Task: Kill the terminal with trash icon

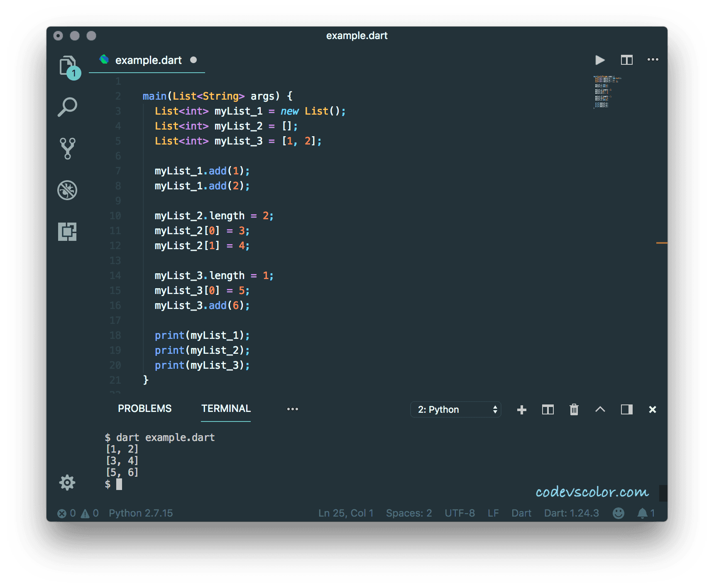Action: click(574, 410)
